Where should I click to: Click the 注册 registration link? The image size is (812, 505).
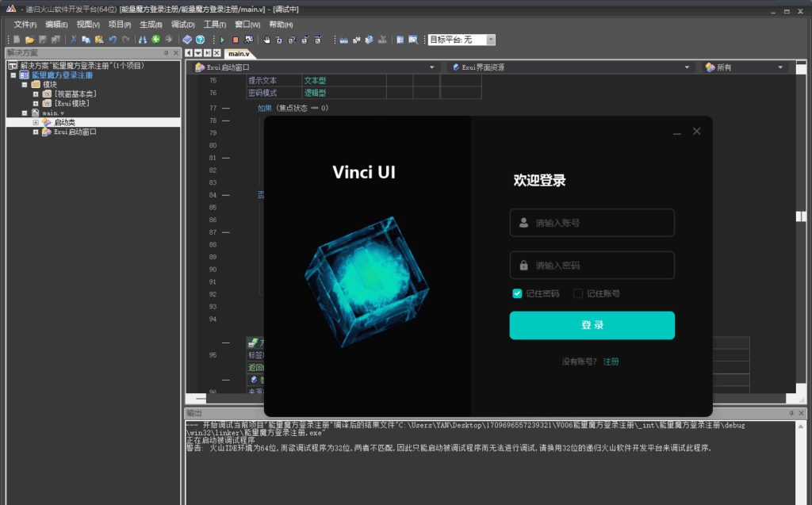click(x=613, y=361)
